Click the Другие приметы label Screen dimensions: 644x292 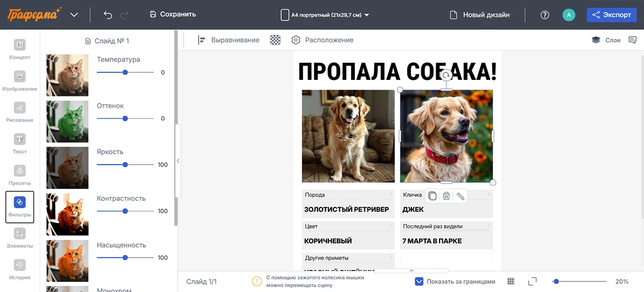click(327, 258)
